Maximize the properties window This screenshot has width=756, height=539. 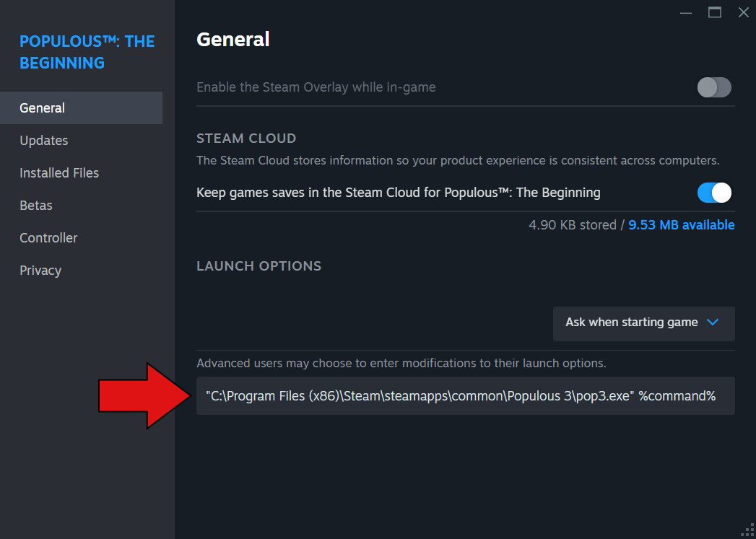[x=715, y=12]
